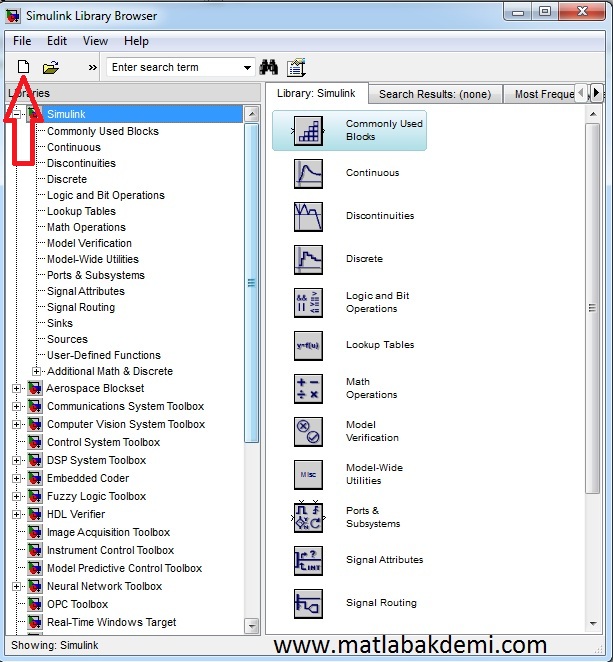This screenshot has height=662, width=613.
Task: Open the Model-Wide Utilities Misc icon
Action: click(308, 475)
